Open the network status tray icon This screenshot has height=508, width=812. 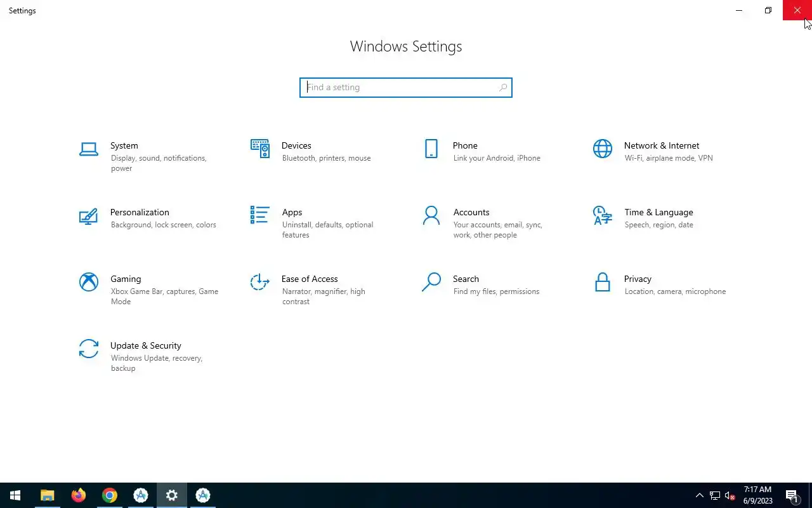(x=714, y=495)
